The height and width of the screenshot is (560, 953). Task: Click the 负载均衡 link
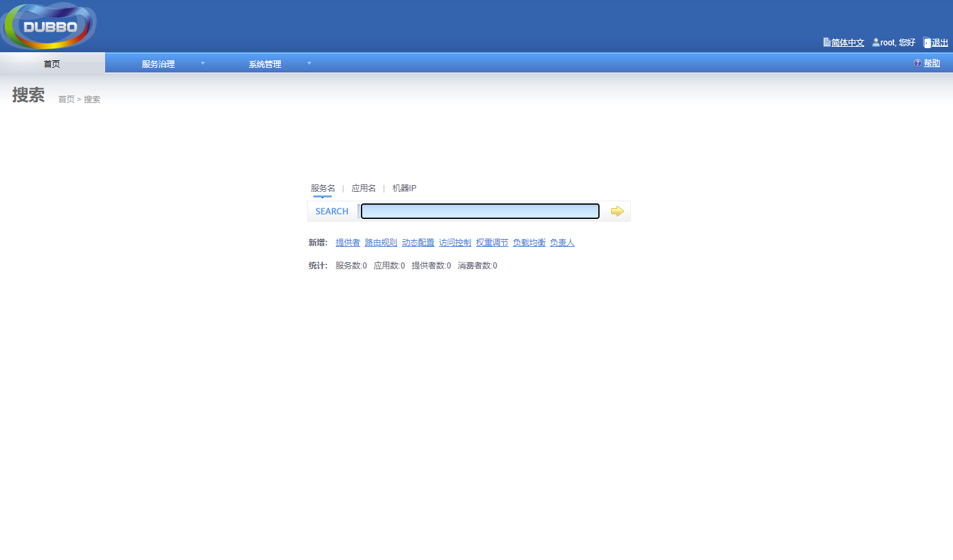pyautogui.click(x=529, y=243)
